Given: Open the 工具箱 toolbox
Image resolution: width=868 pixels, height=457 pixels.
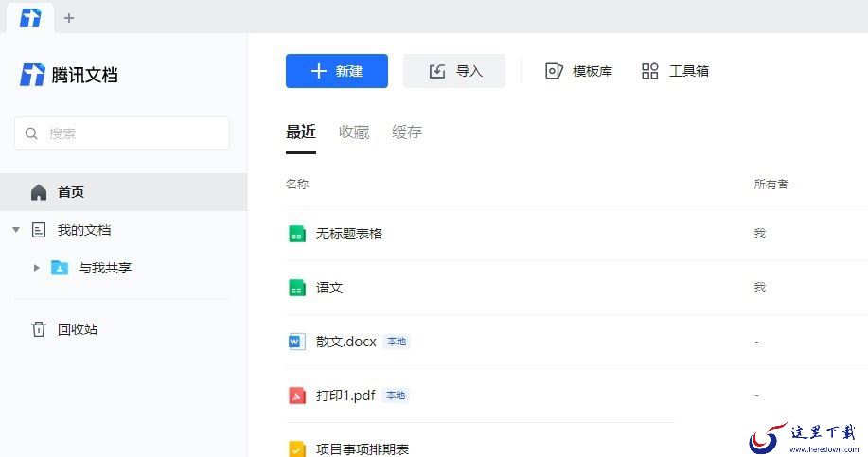Looking at the screenshot, I should pos(689,71).
